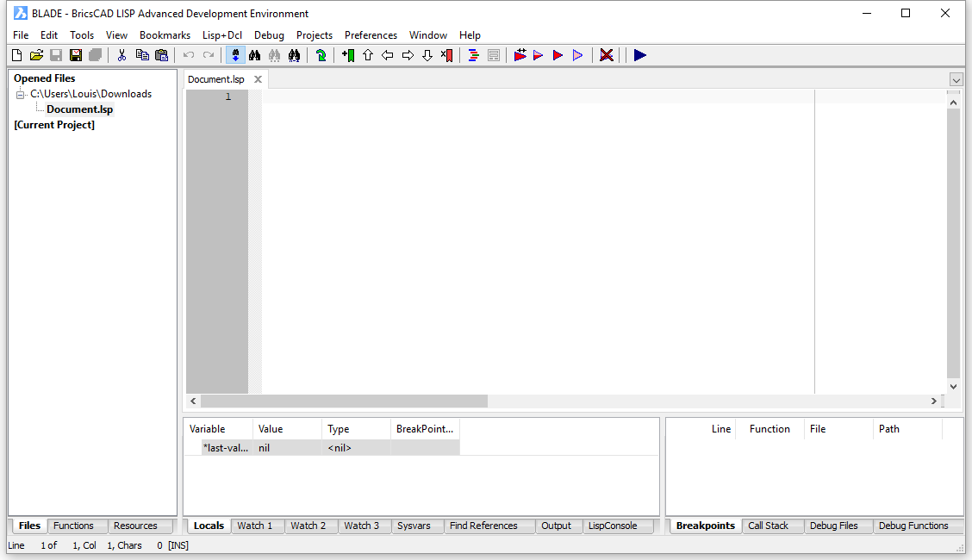Toggle the highlighted binoculars with down arrow icon

click(x=235, y=56)
